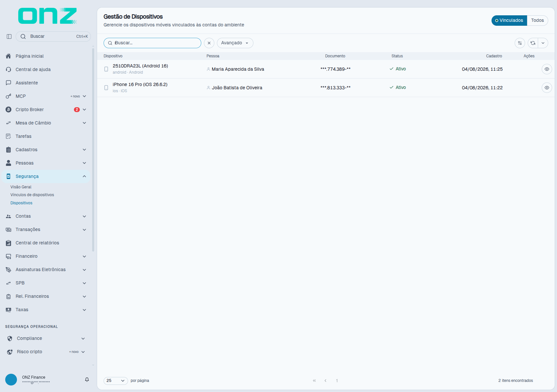This screenshot has height=392, width=557.
Task: Open Visão Geral under Segurança
Action: [x=21, y=187]
